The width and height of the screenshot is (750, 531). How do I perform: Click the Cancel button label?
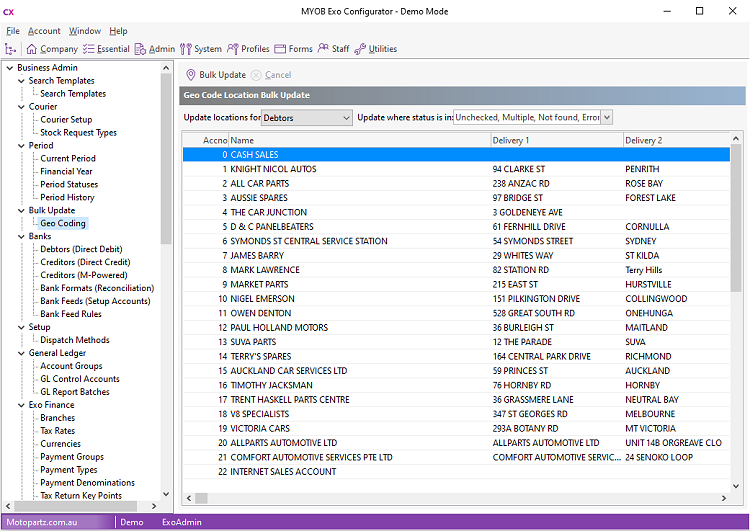click(278, 75)
